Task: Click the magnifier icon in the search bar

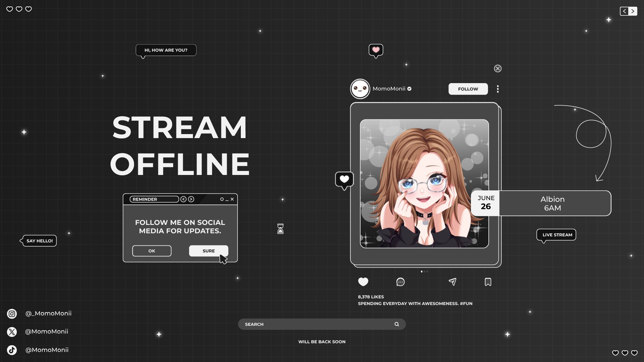Action: [397, 324]
